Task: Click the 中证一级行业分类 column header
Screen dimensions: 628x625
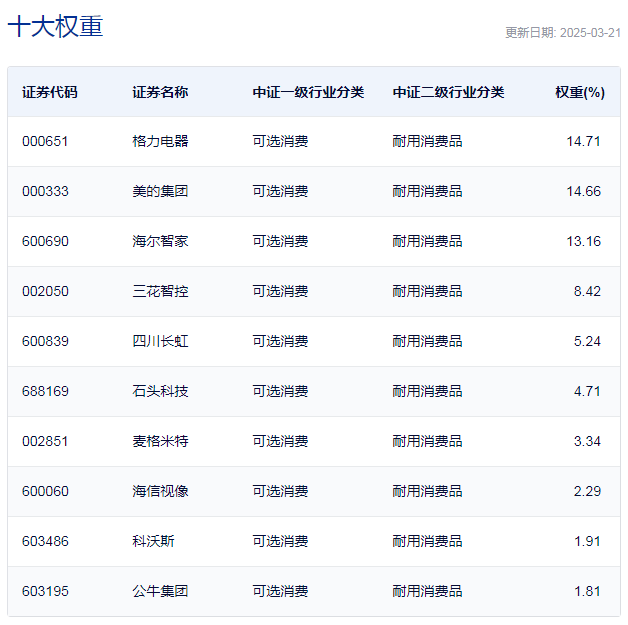Action: click(x=308, y=92)
